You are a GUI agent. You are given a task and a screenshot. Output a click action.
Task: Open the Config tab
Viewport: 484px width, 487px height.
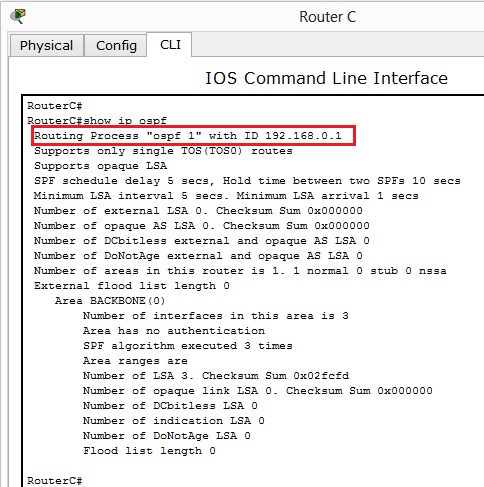click(x=116, y=45)
